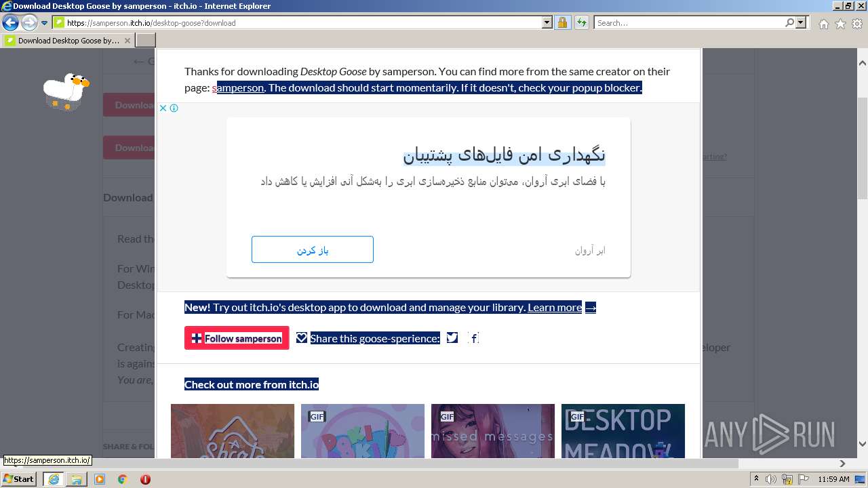Open a new blank tab
Image resolution: width=868 pixels, height=488 pixels.
pos(146,41)
